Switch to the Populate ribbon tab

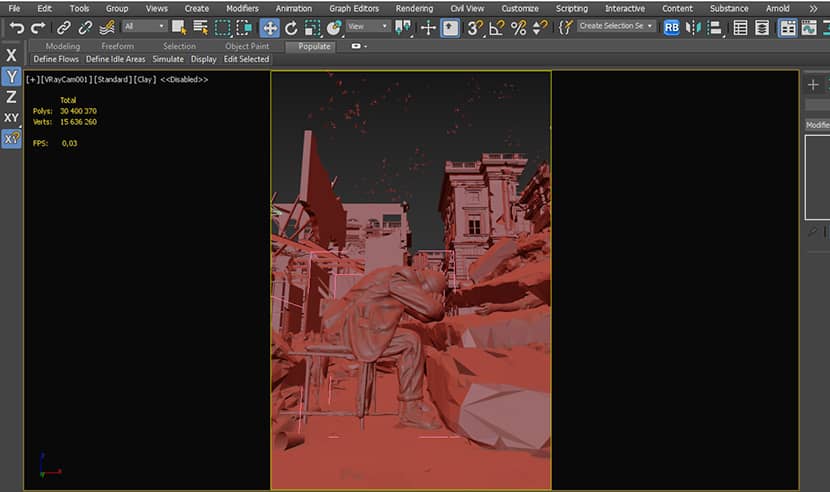coord(314,47)
